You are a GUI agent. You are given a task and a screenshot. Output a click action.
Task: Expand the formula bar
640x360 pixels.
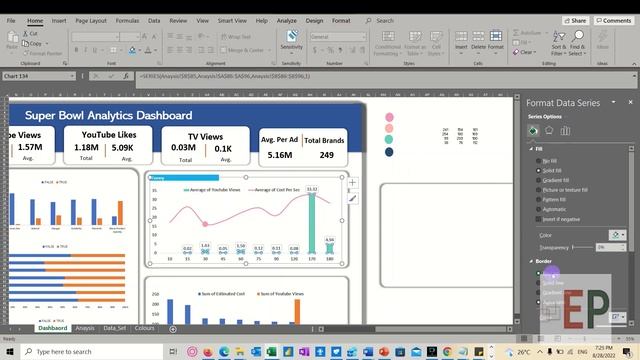634,76
